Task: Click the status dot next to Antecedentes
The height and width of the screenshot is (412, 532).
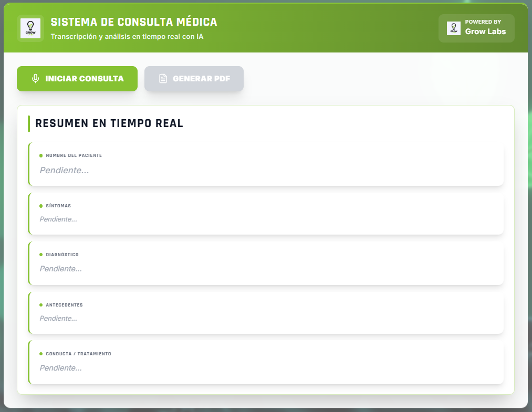Action: (x=41, y=305)
